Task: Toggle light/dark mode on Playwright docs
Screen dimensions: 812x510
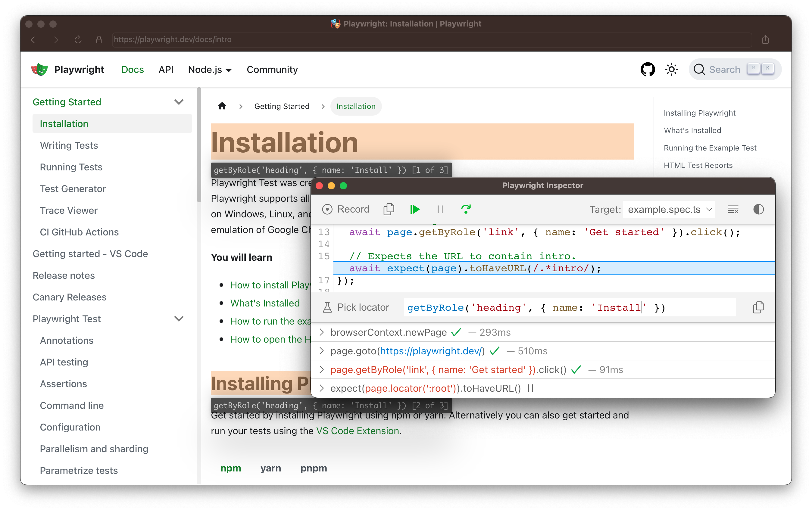Action: 672,69
